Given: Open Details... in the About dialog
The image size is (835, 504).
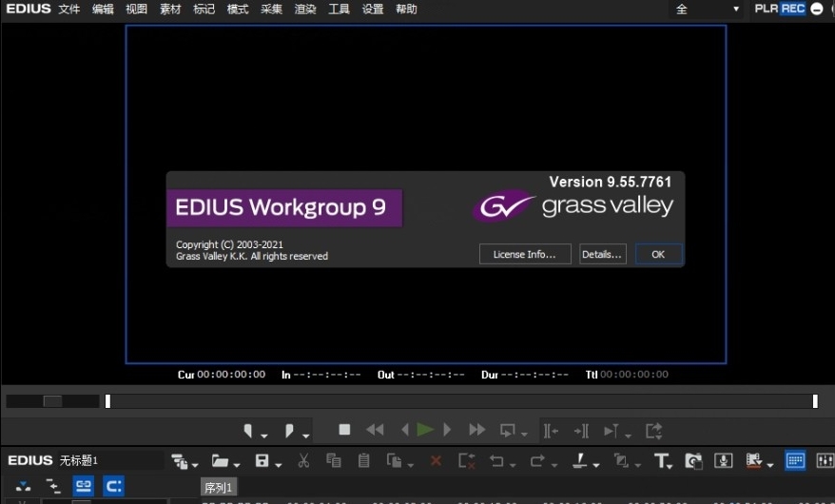Looking at the screenshot, I should (x=602, y=255).
